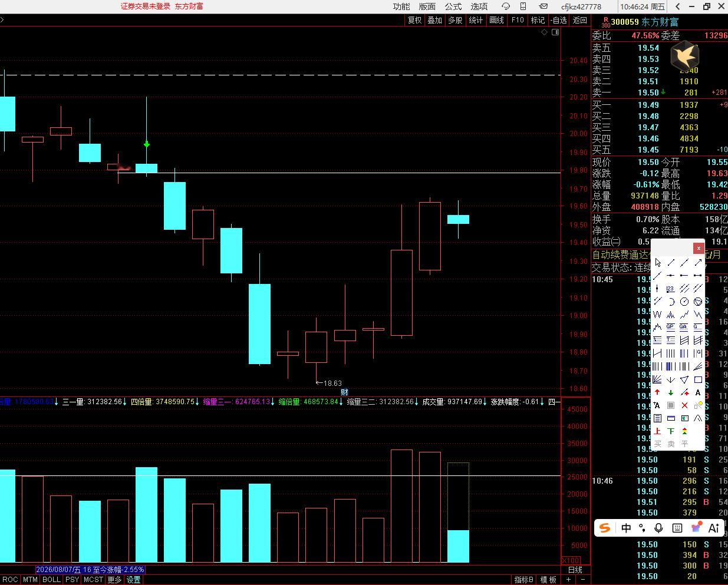Screen dimensions: 728x585
Task: Open the 设置 settings tab at bottom
Action: click(134, 580)
